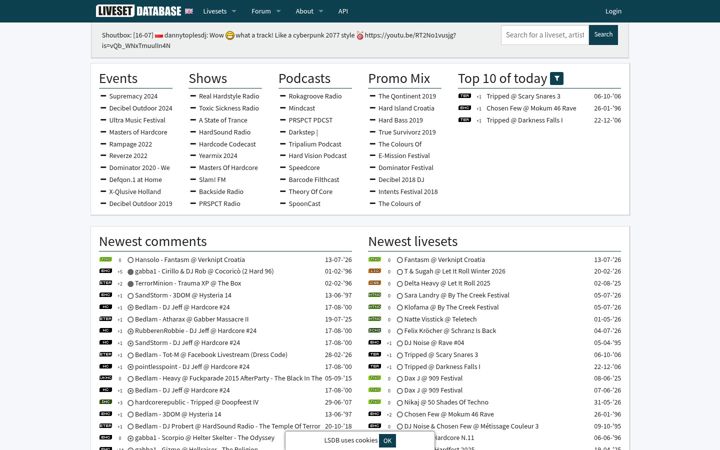Open Intents Festival 2018 promo mix link

point(408,192)
